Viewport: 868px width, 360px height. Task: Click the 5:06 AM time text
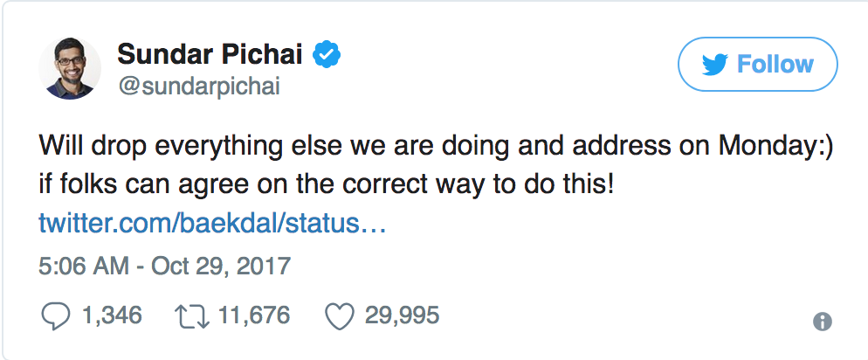85,265
